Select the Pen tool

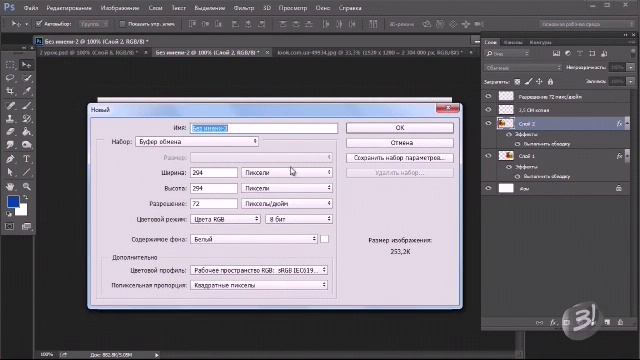[10, 159]
